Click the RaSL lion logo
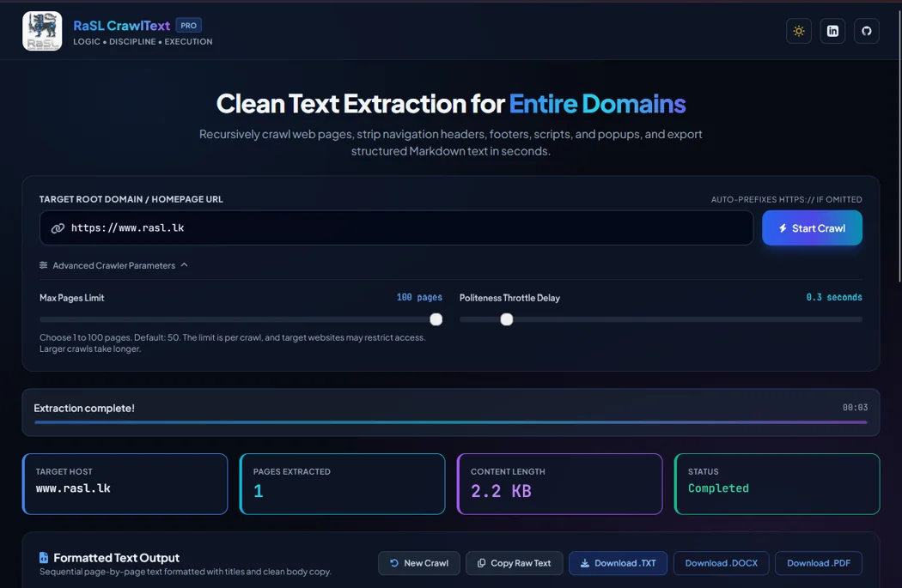Screen dimensions: 902x588 pyautogui.click(x=42, y=31)
